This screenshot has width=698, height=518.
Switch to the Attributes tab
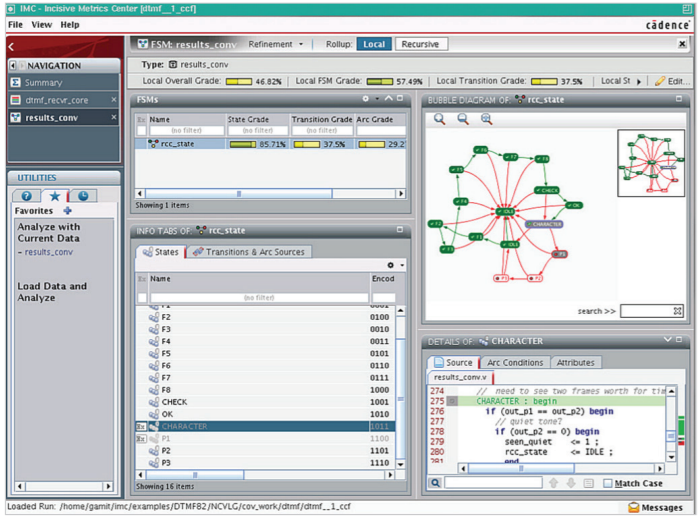pos(576,362)
